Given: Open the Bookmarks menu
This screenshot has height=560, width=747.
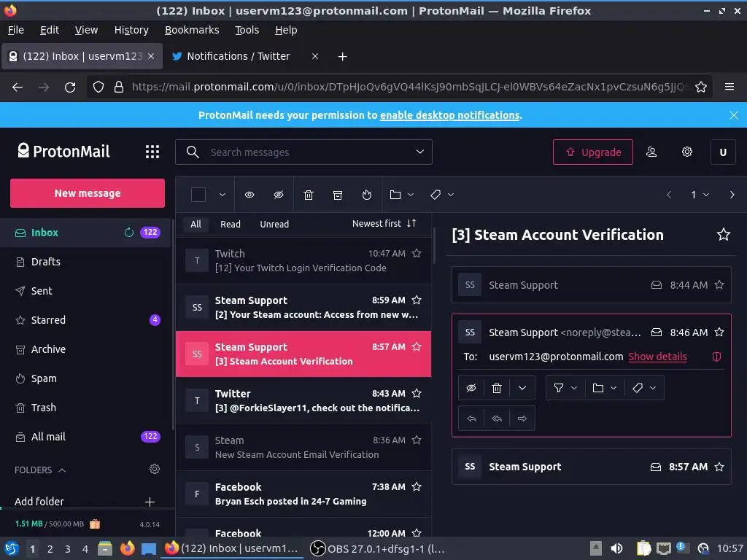Looking at the screenshot, I should point(192,30).
